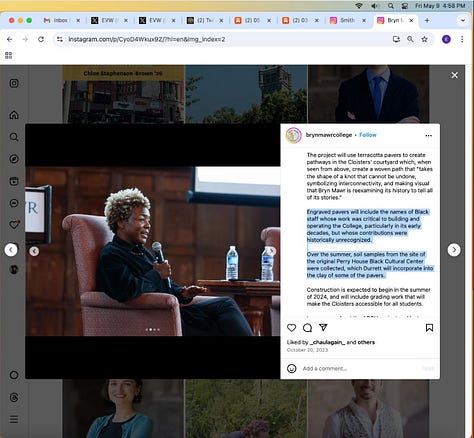Follow brynmawrcollege
This screenshot has width=474, height=438.
pyautogui.click(x=368, y=135)
